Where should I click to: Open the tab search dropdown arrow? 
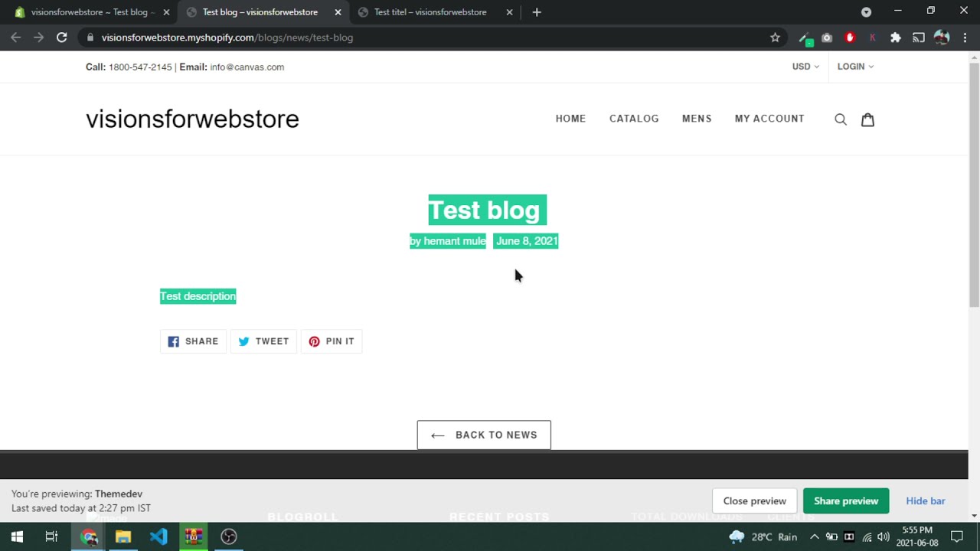[x=866, y=12]
